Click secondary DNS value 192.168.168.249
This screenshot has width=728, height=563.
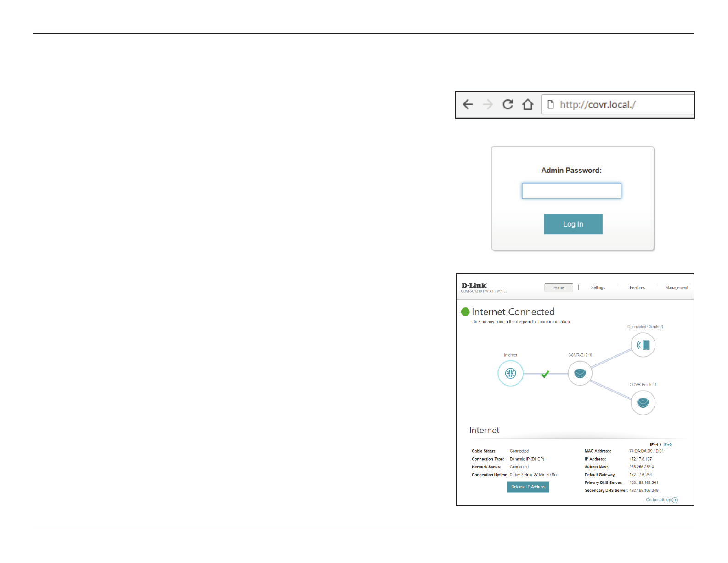(x=643, y=490)
